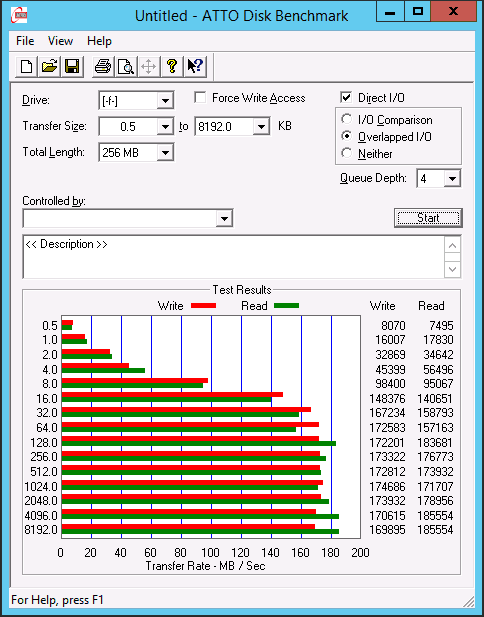Click the red Write legend swatch
Viewport: 484px width, 617px height.
[x=203, y=306]
